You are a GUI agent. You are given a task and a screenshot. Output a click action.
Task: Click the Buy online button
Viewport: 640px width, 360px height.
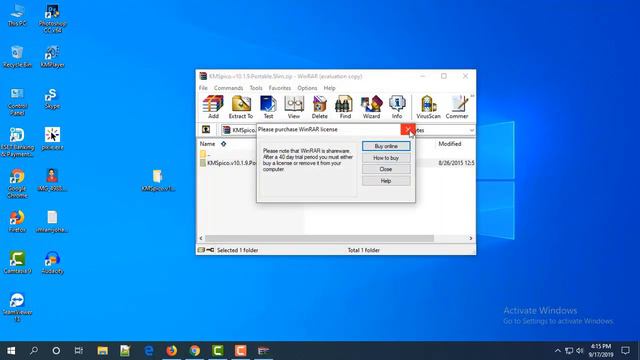coord(386,146)
